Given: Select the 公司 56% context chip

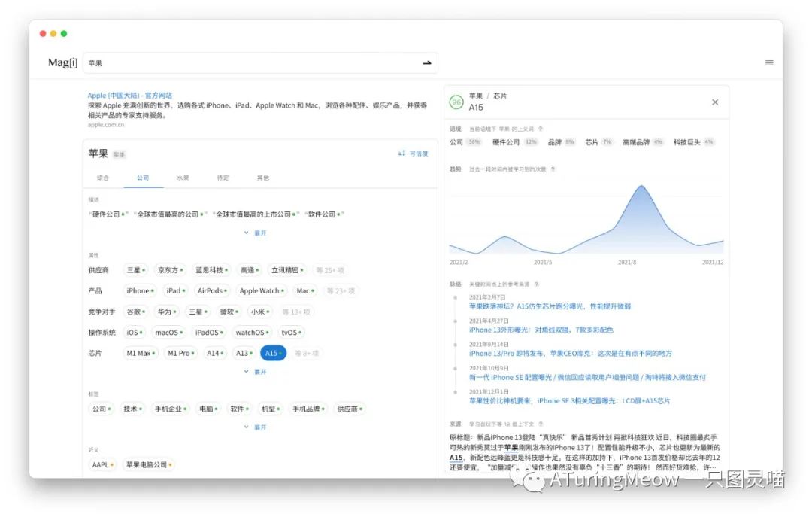Looking at the screenshot, I should point(465,142).
